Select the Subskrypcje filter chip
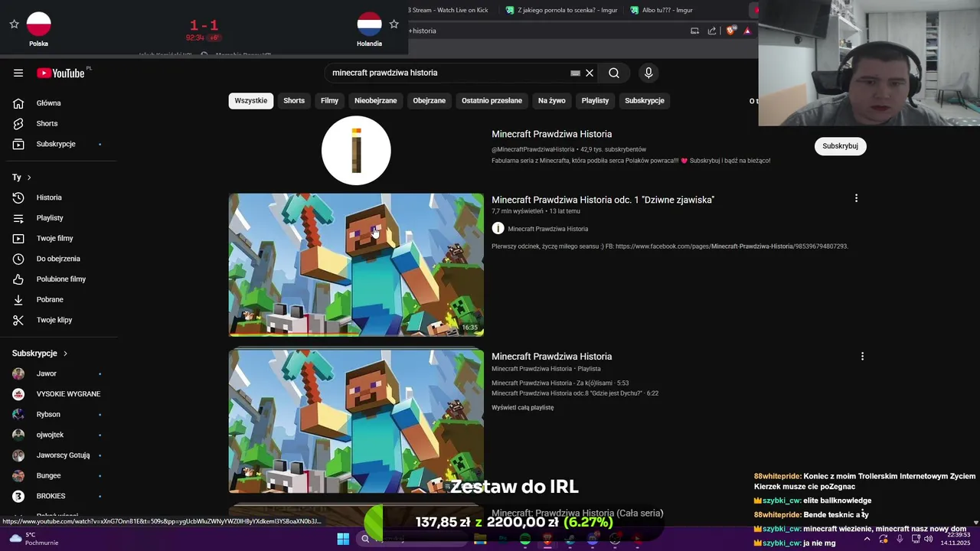Viewport: 980px width, 551px height. 645,100
